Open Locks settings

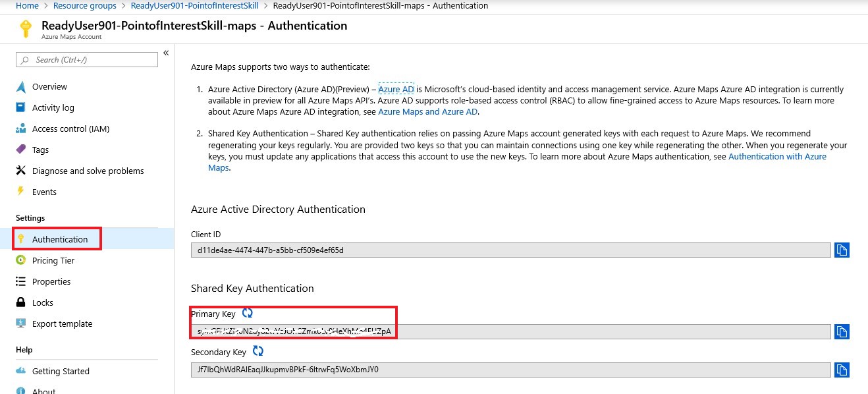pos(43,302)
